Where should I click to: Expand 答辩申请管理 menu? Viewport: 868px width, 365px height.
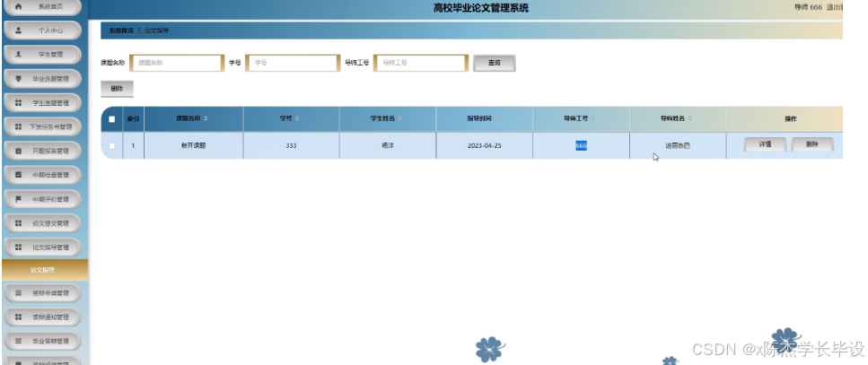coord(42,293)
